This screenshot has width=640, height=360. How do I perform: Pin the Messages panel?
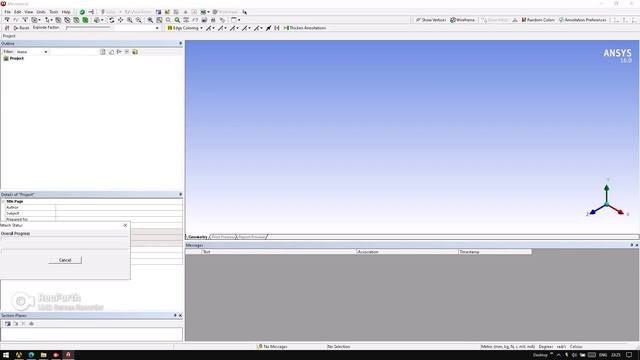coord(631,245)
